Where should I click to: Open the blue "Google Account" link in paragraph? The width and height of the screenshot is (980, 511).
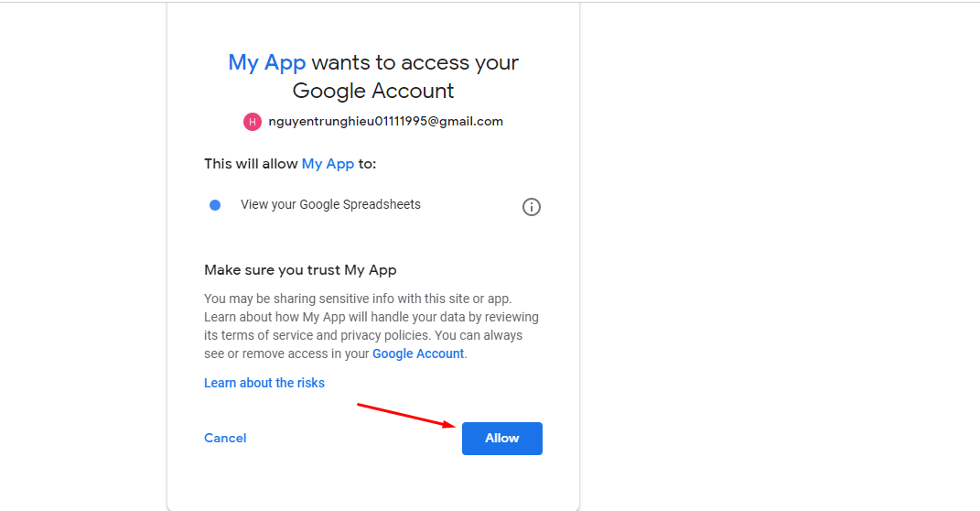click(418, 353)
